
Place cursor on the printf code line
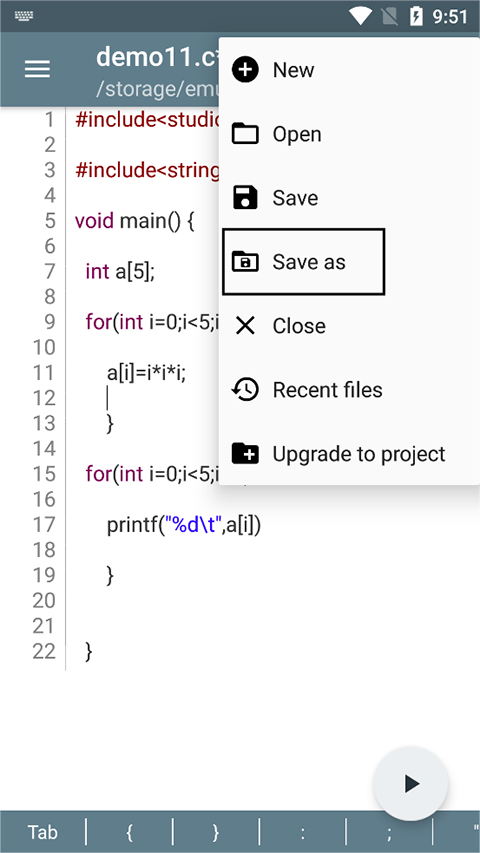(184, 525)
